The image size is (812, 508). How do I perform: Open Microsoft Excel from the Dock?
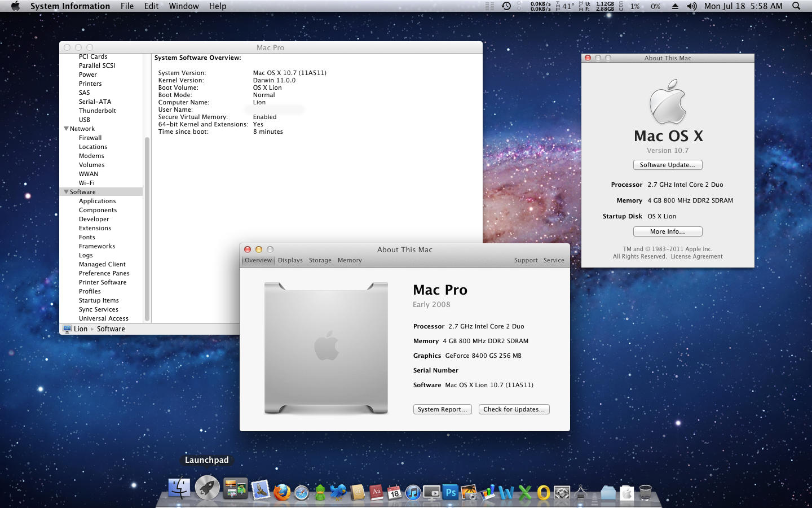point(524,492)
